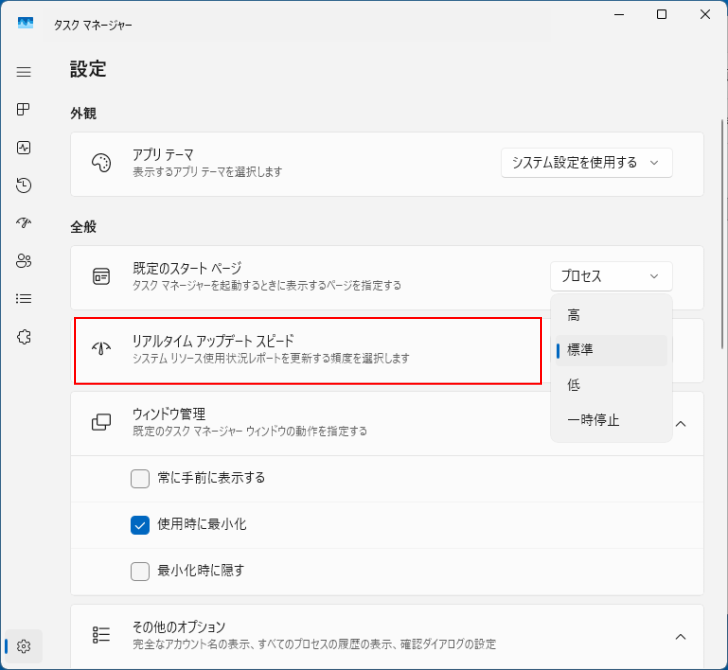The image size is (728, 670).
Task: Click the ウィンドウ管理 windows icon
Action: tap(101, 422)
